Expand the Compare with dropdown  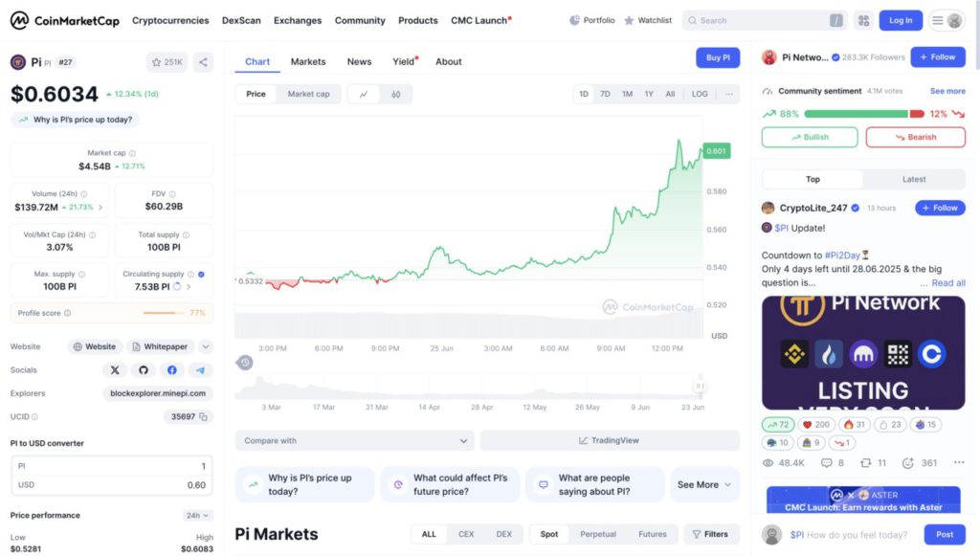(354, 440)
